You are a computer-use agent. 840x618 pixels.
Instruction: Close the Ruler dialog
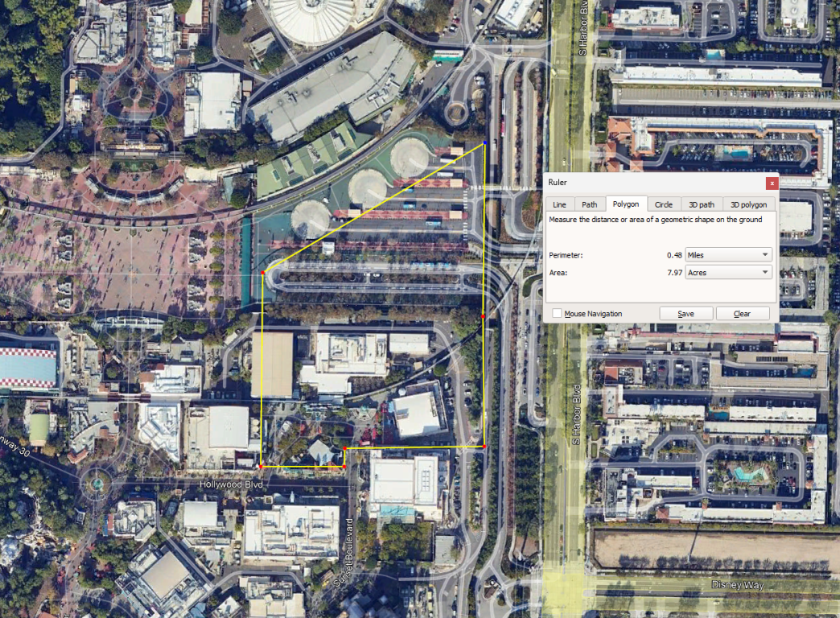click(x=772, y=183)
